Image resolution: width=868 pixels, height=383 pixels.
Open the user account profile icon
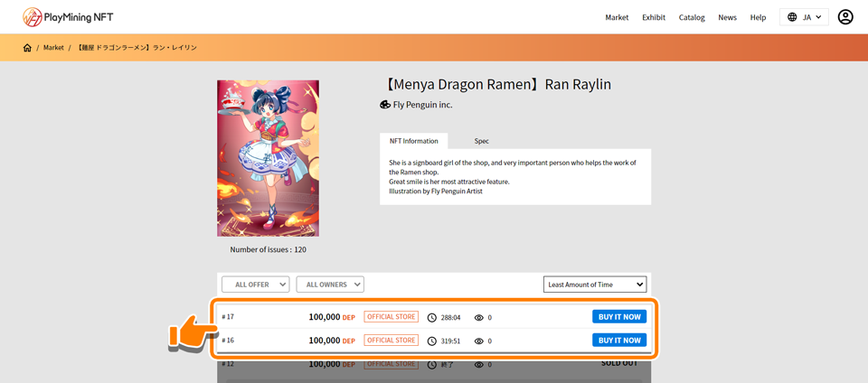(x=845, y=17)
